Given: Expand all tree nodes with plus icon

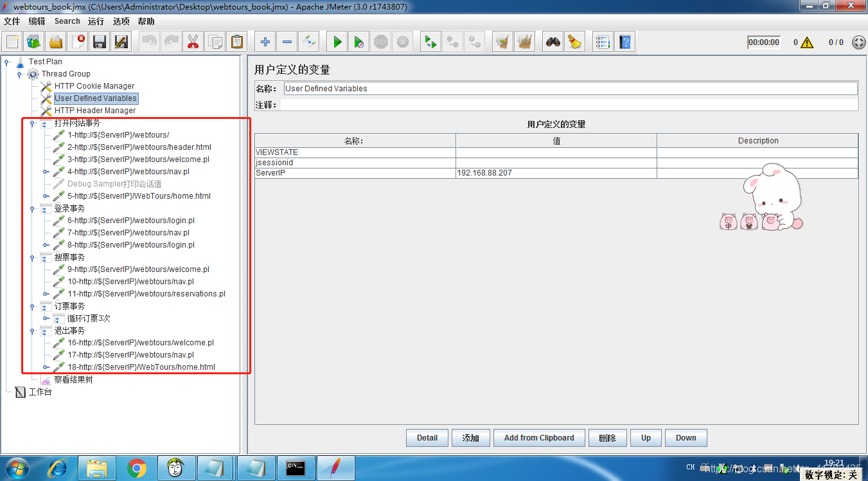Looking at the screenshot, I should pyautogui.click(x=265, y=42).
